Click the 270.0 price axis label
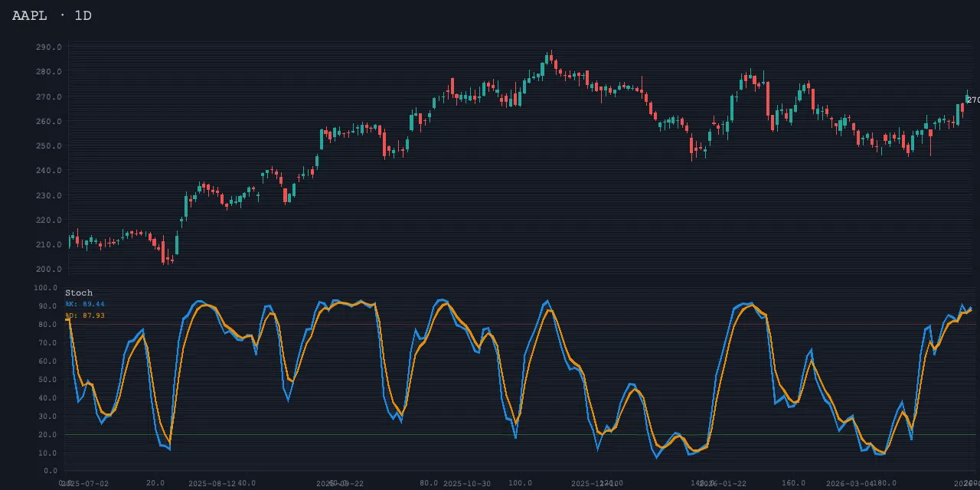The image size is (980, 490). (48, 97)
